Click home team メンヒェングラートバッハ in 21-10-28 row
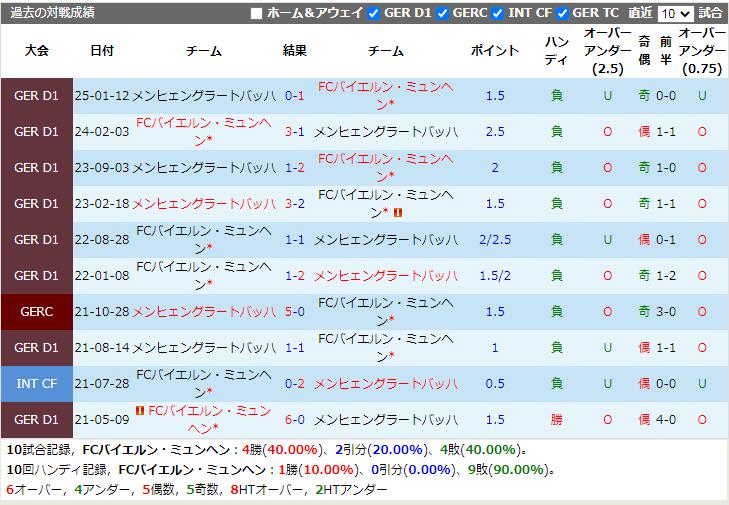 coord(204,312)
